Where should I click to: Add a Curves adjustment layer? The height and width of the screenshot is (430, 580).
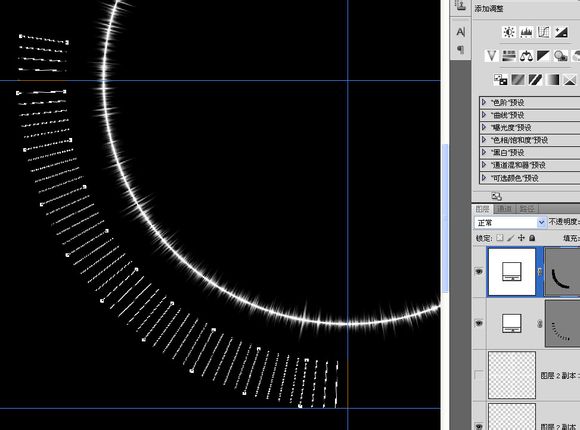point(543,32)
